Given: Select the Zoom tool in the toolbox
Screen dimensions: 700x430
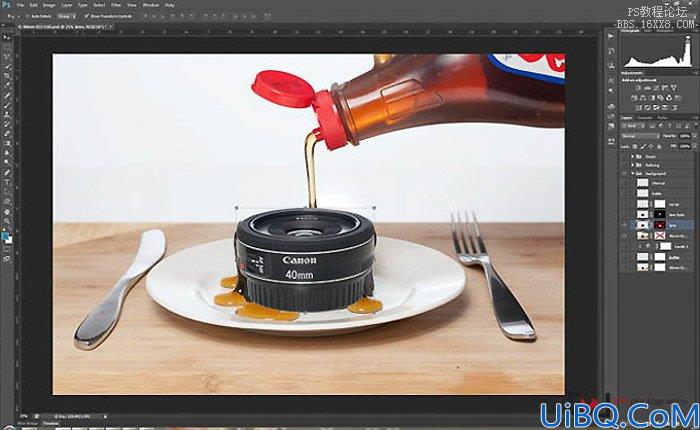Looking at the screenshot, I should [x=7, y=221].
